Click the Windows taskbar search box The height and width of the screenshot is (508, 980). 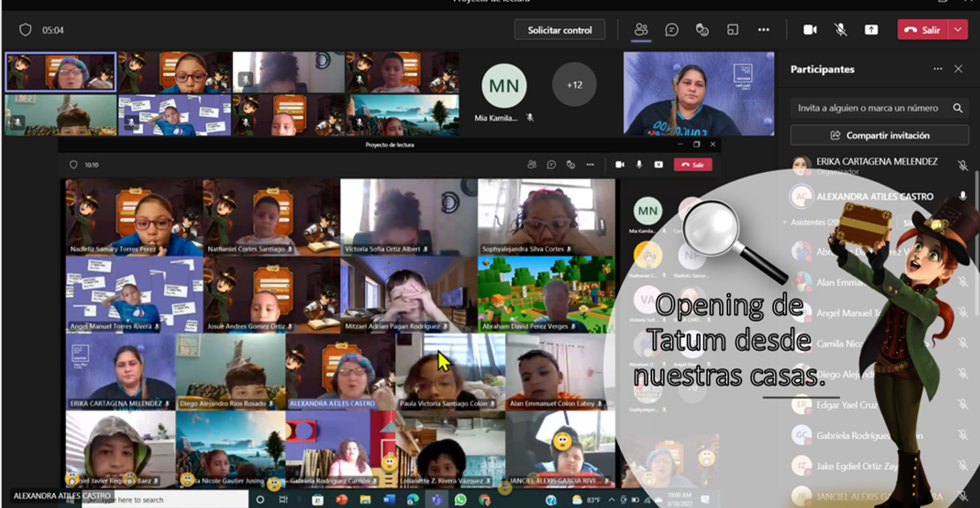point(166,500)
